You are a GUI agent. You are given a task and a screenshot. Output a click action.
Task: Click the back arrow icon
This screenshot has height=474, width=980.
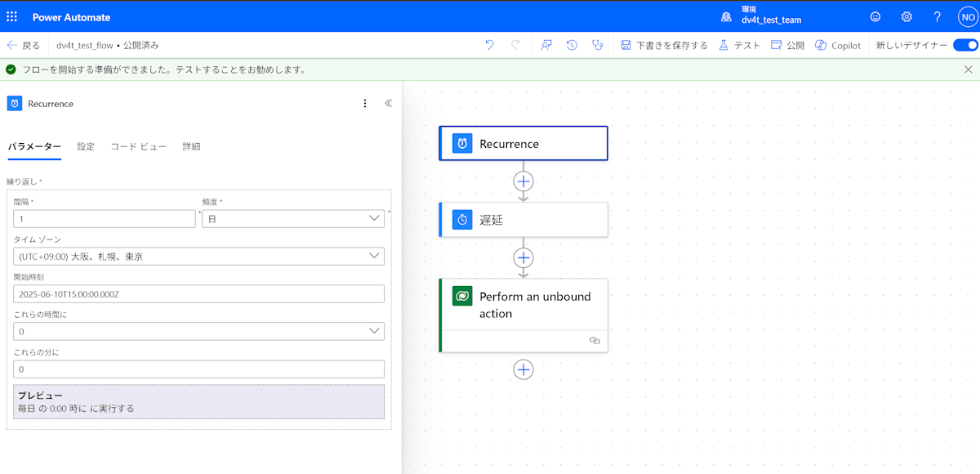11,46
